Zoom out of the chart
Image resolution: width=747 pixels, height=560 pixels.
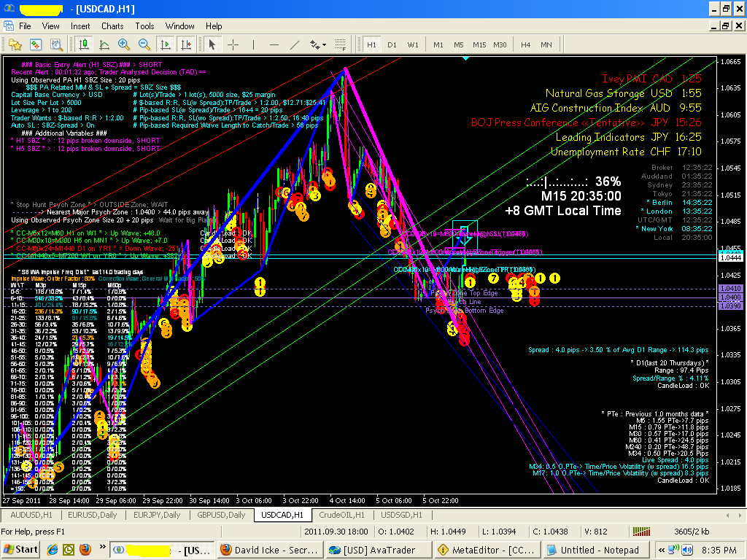[146, 44]
